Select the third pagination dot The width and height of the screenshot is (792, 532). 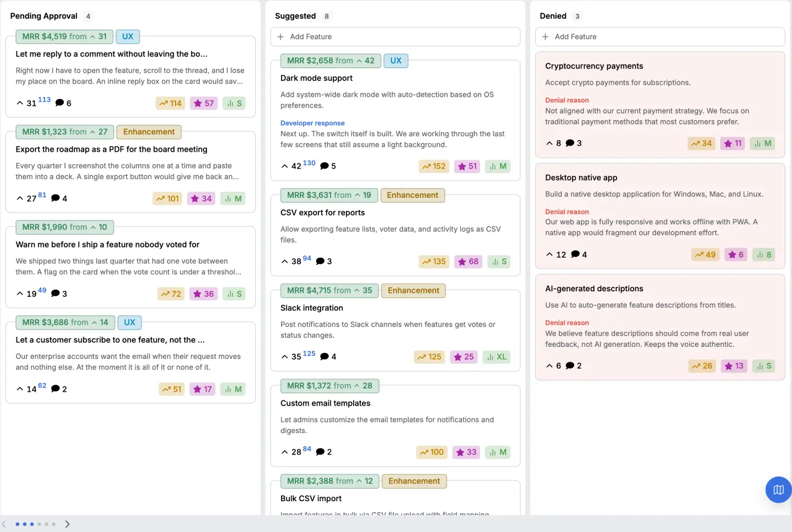32,524
